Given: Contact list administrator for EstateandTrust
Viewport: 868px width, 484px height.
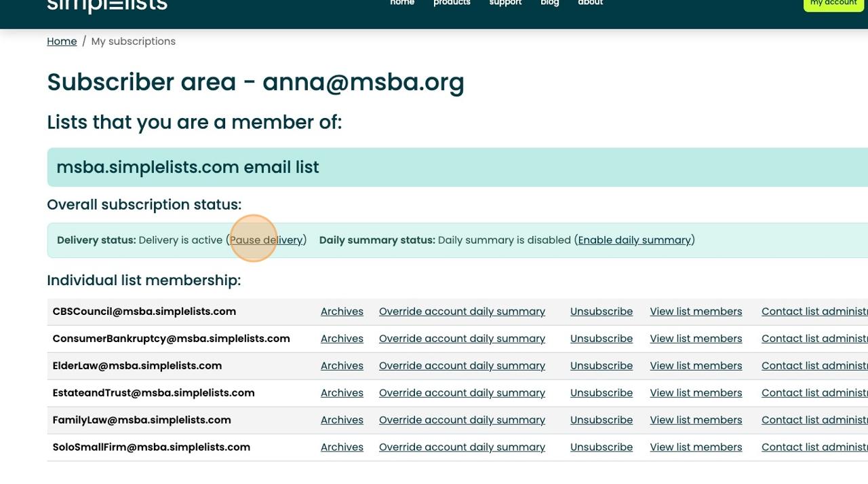Looking at the screenshot, I should (814, 393).
